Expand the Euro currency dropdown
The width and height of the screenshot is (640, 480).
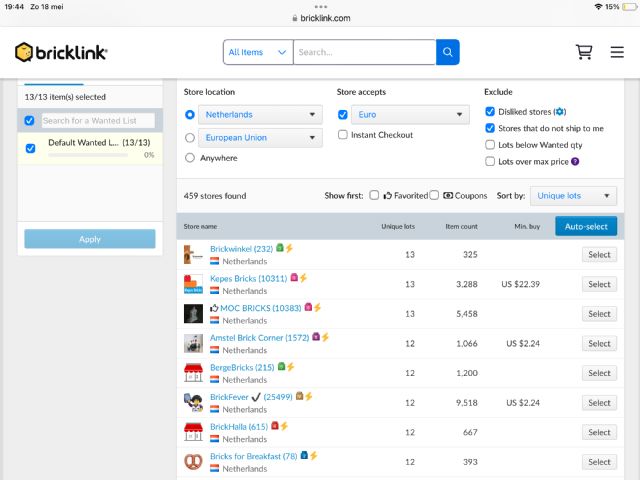[x=411, y=115]
